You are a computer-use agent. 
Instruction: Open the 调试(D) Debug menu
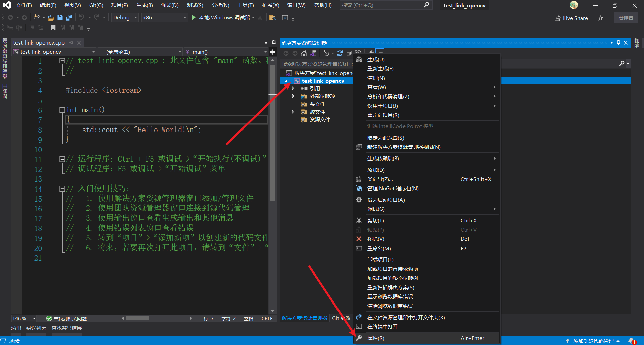[170, 5]
